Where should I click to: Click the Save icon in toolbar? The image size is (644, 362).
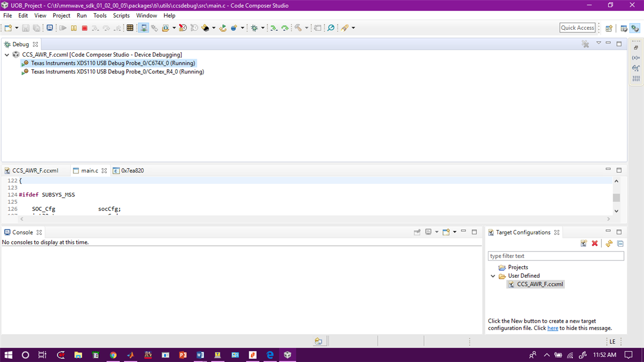click(25, 28)
